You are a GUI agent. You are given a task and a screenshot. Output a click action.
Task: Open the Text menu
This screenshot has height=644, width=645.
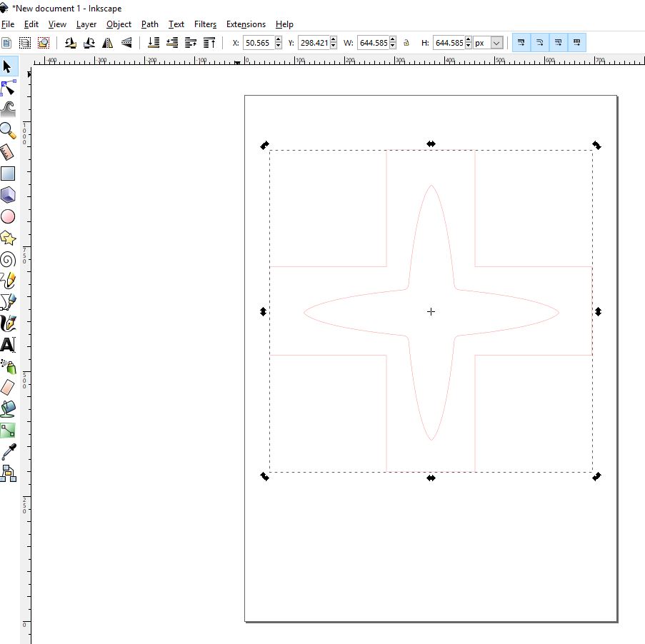(176, 24)
